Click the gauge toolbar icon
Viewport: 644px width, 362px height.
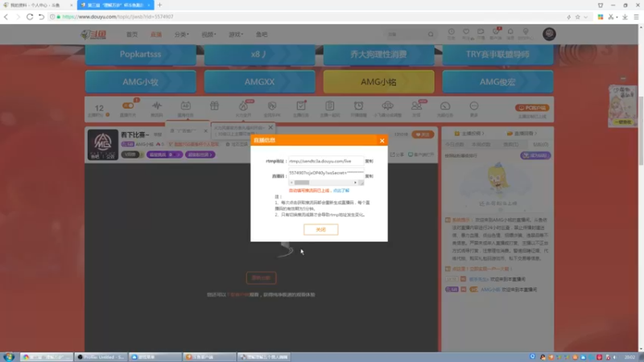(x=445, y=106)
